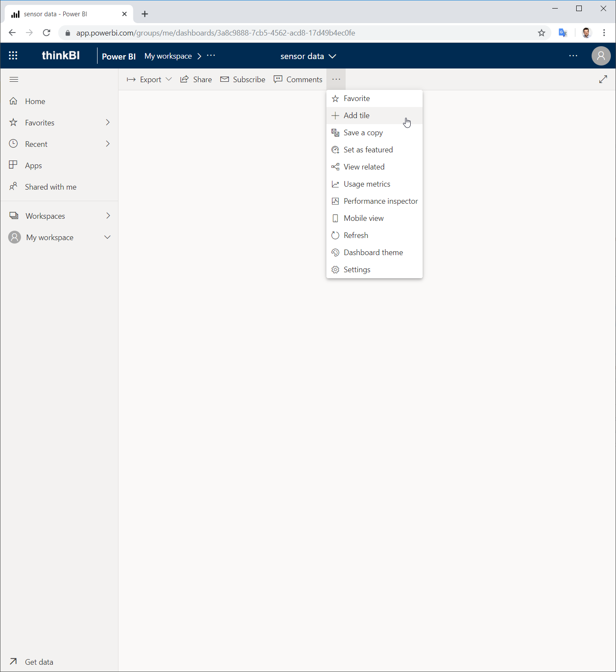The width and height of the screenshot is (616, 672).
Task: Enter full screen mode with the expand icon
Action: (603, 79)
